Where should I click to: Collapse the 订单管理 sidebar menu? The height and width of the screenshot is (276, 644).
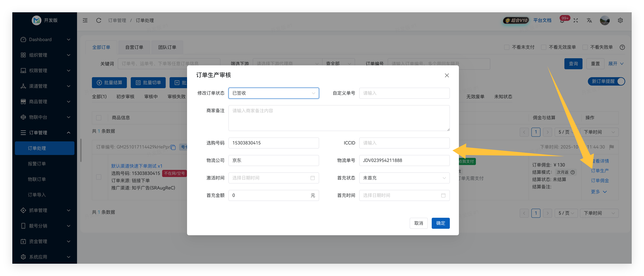point(45,133)
